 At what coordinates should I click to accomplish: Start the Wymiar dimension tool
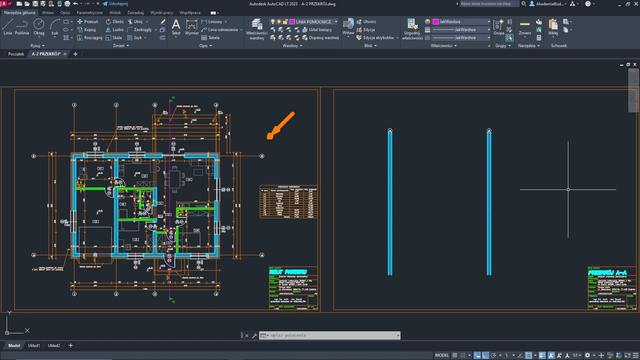tap(191, 27)
